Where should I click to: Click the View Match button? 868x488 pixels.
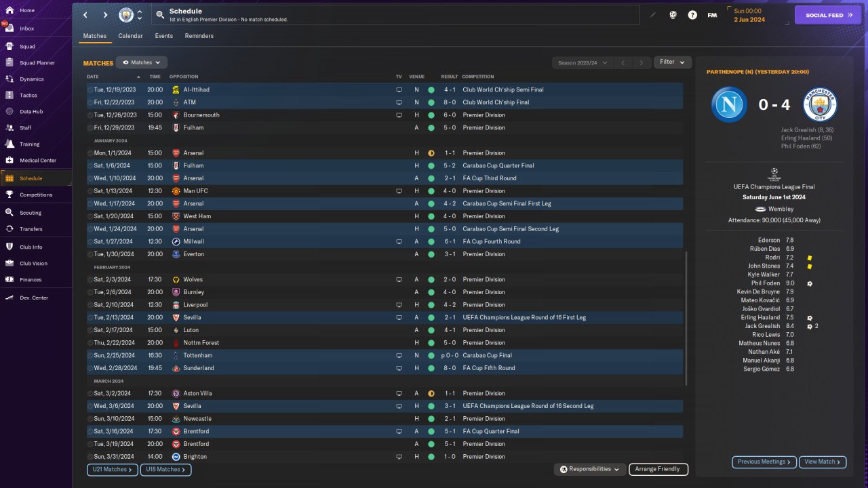823,462
